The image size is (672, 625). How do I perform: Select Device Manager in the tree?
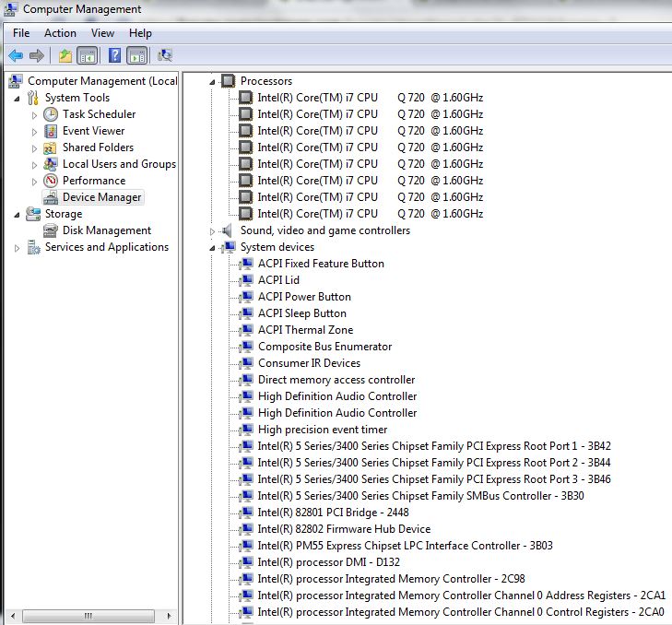pyautogui.click(x=101, y=197)
